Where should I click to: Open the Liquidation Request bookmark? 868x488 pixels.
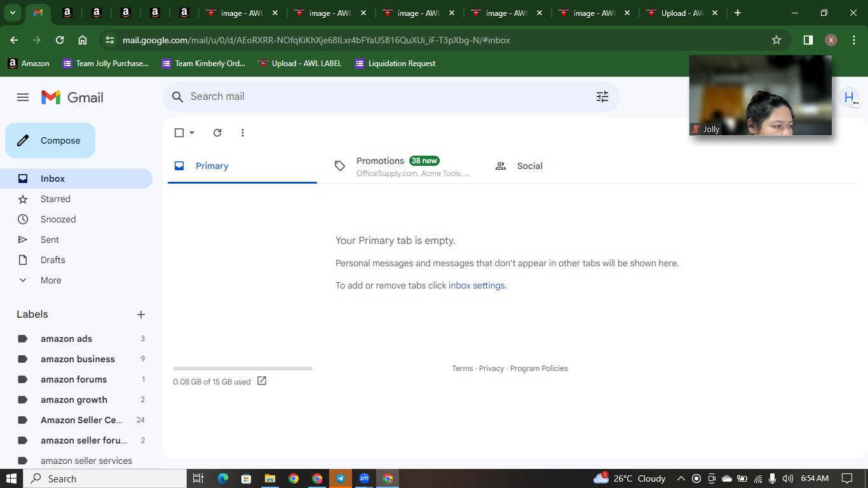[x=395, y=64]
